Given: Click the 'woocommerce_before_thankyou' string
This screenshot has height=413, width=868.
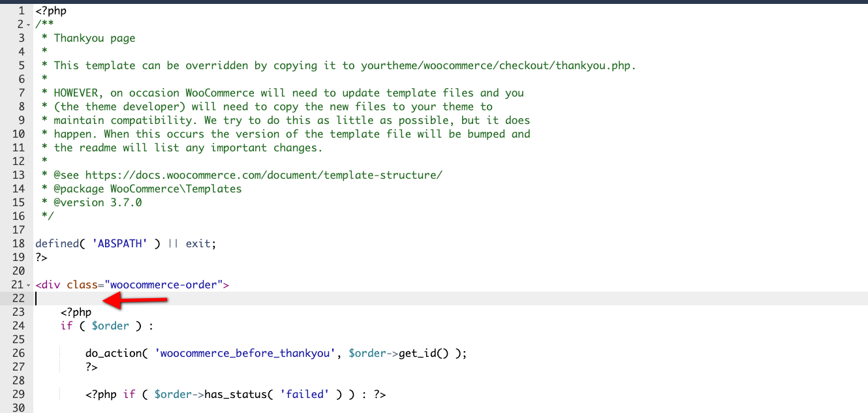Looking at the screenshot, I should [245, 353].
